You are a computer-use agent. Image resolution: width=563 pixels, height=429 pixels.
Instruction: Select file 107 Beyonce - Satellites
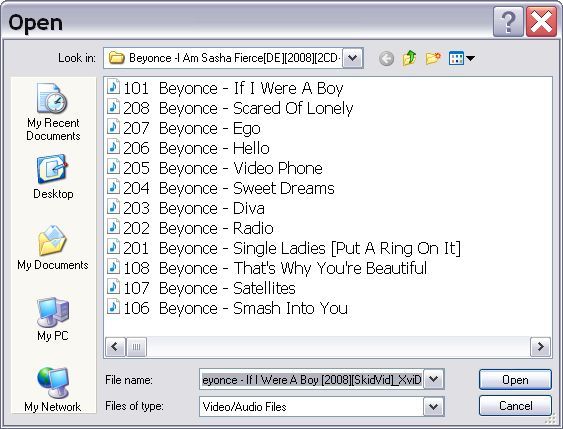209,288
